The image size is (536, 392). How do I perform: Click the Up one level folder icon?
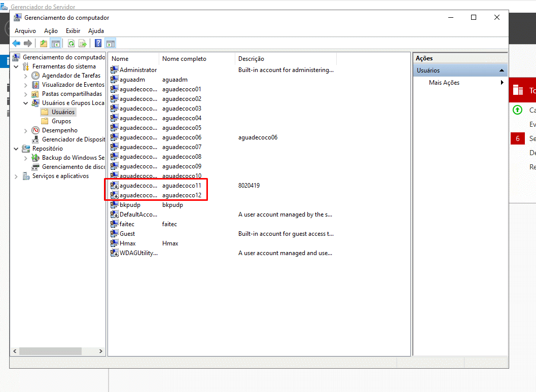click(44, 44)
